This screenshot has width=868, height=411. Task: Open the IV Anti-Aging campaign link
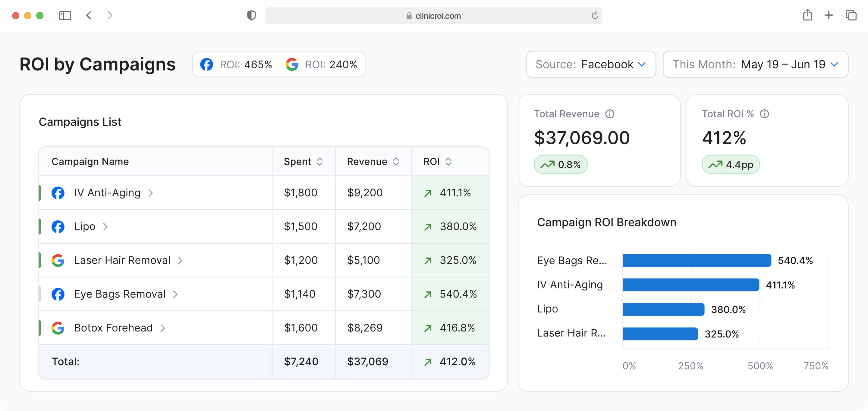(x=107, y=192)
